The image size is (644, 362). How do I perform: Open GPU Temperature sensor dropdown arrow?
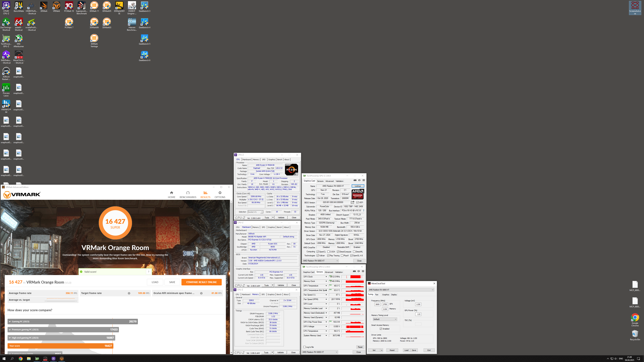tap(326, 286)
